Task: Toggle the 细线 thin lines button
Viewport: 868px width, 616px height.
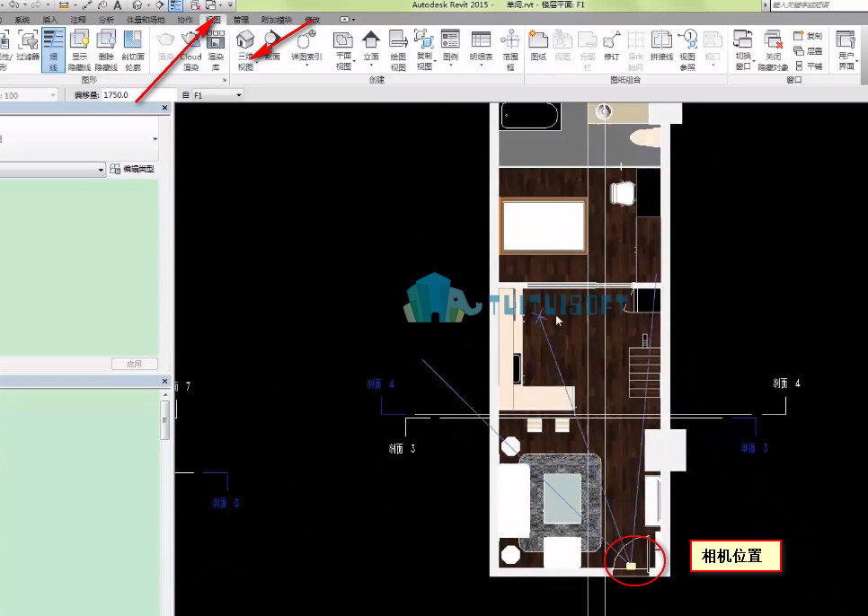Action: pyautogui.click(x=53, y=49)
